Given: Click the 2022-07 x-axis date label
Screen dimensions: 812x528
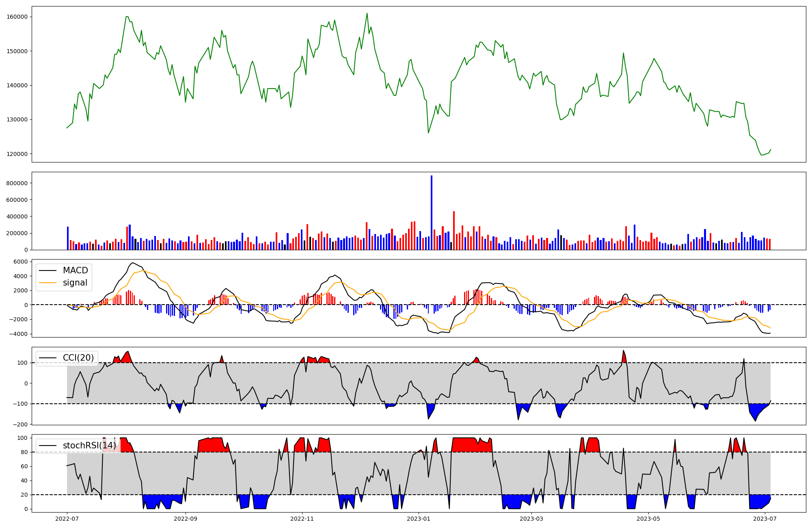Looking at the screenshot, I should click(67, 519).
